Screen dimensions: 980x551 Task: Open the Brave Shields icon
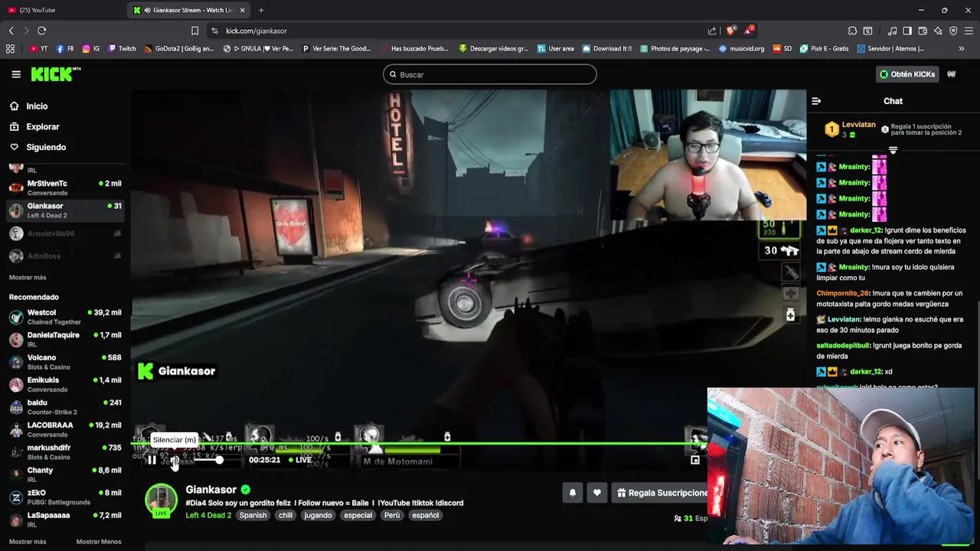(x=731, y=31)
